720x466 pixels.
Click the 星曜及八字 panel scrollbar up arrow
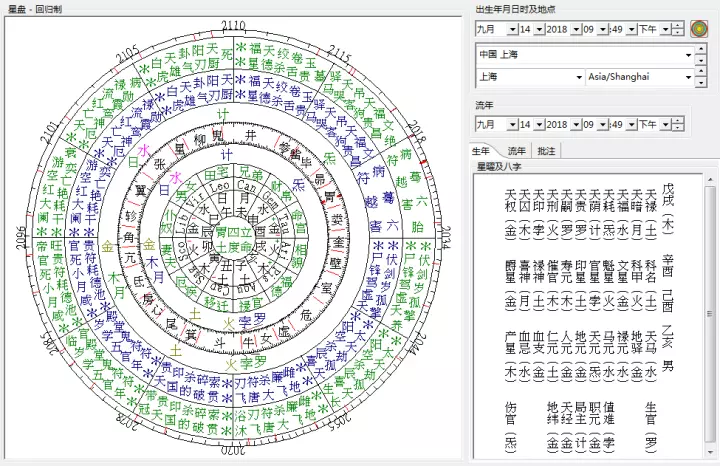pyautogui.click(x=710, y=180)
